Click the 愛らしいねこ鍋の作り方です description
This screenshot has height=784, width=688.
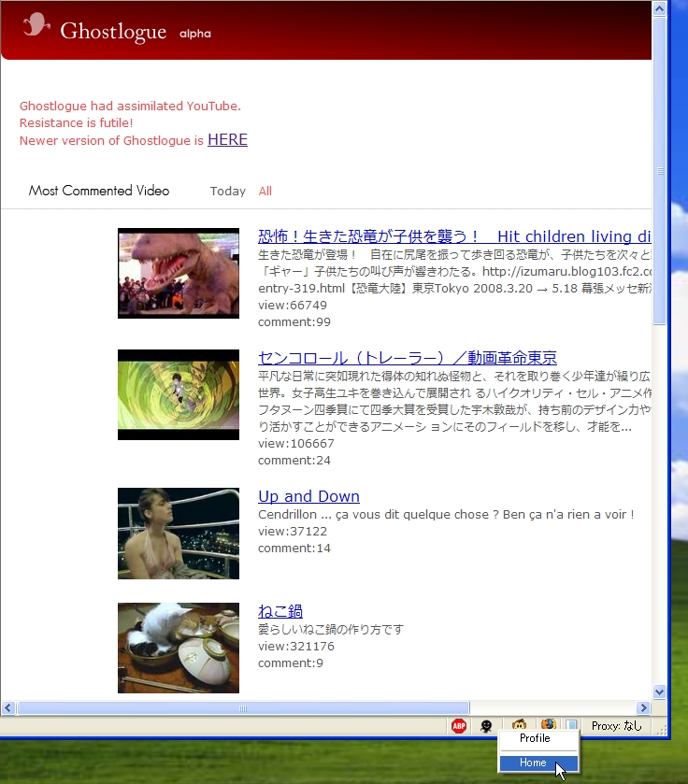pyautogui.click(x=331, y=630)
